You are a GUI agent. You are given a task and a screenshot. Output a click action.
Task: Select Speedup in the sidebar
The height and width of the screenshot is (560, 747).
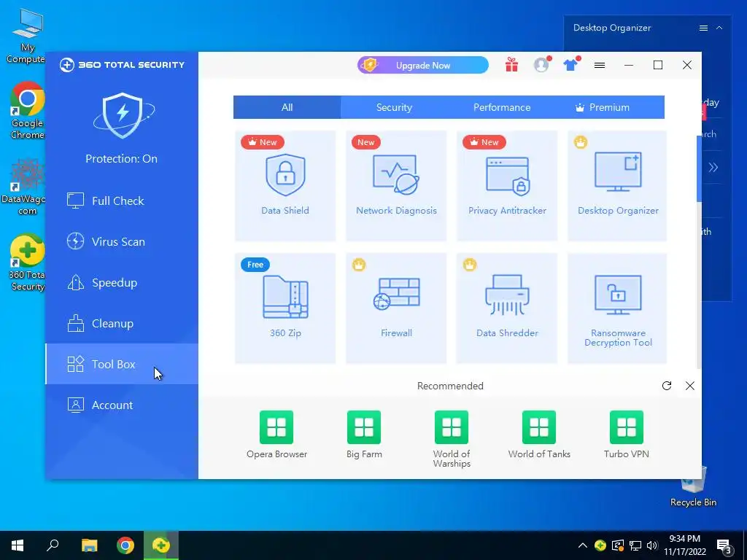pos(122,283)
